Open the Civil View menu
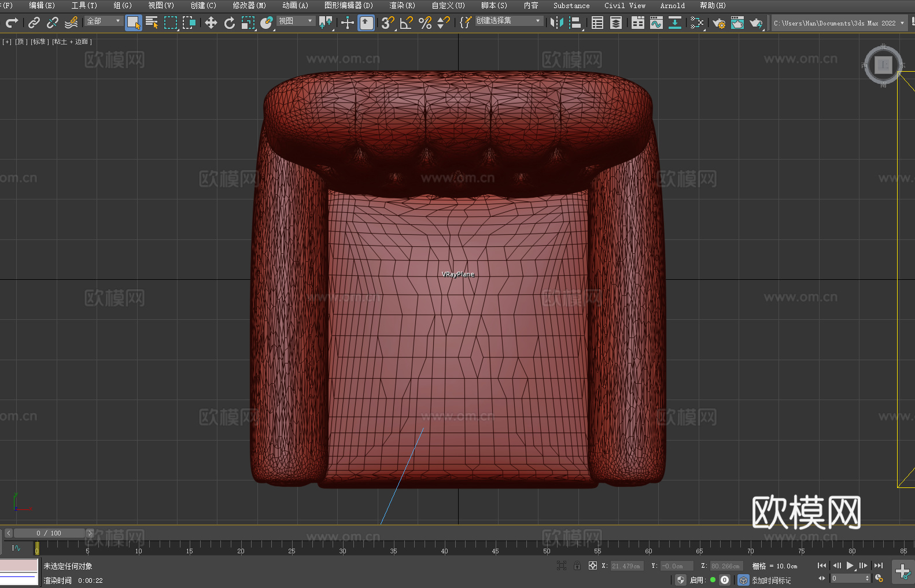Viewport: 915px width, 588px height. tap(625, 5)
